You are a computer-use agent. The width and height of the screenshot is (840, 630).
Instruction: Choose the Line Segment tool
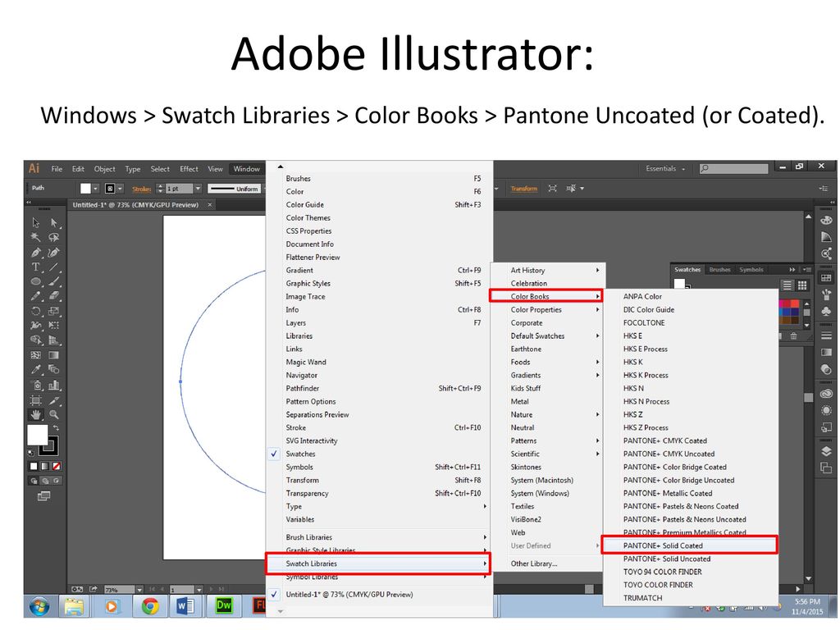point(54,267)
